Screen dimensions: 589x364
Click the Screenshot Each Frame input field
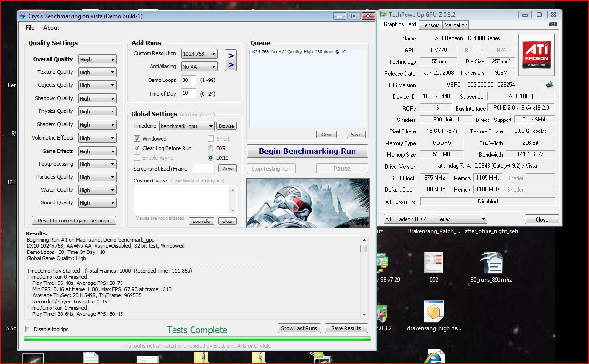coord(204,169)
